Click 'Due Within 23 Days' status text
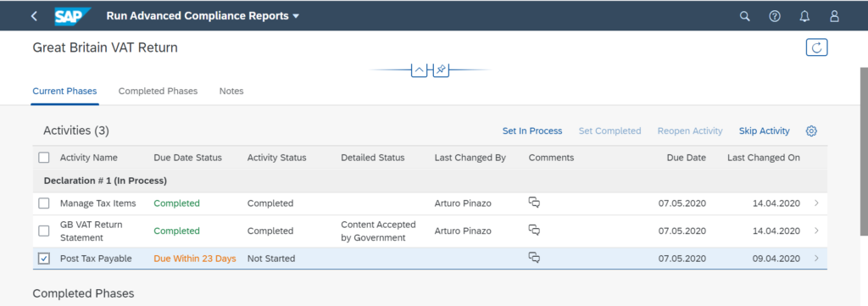The width and height of the screenshot is (868, 306). (x=195, y=259)
